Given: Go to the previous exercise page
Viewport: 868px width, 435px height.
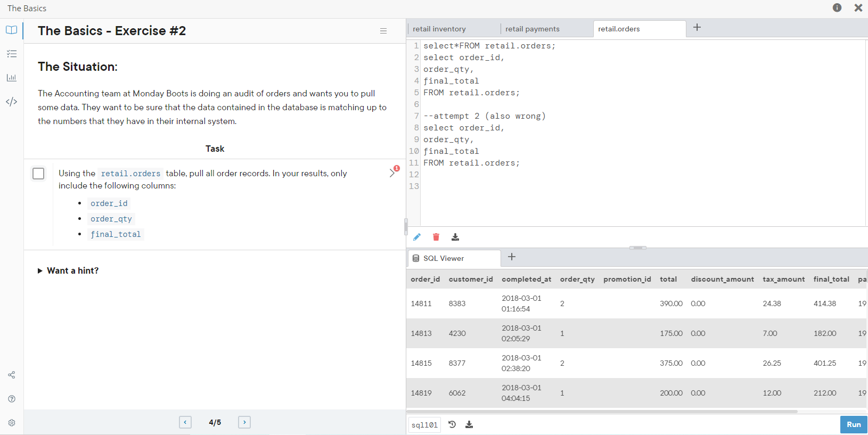Looking at the screenshot, I should tap(185, 422).
